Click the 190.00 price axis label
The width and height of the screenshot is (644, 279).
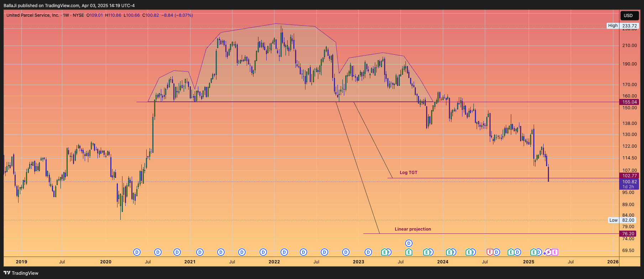pyautogui.click(x=629, y=64)
